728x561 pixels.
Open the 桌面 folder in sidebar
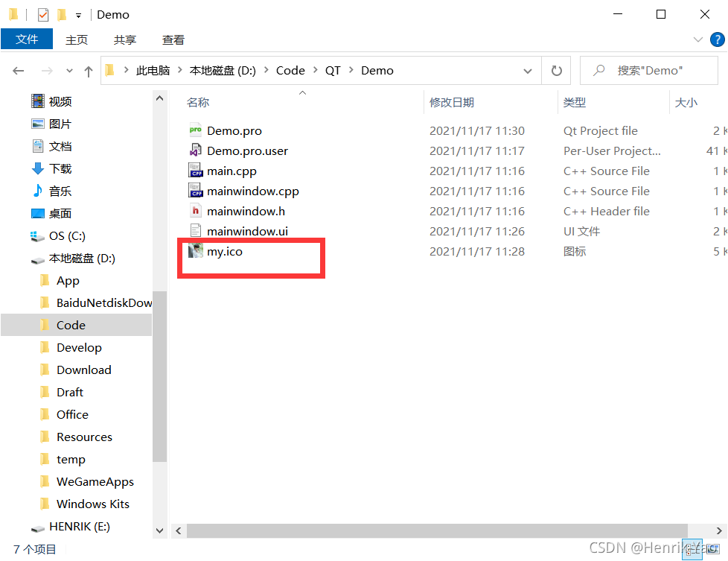[x=52, y=213]
